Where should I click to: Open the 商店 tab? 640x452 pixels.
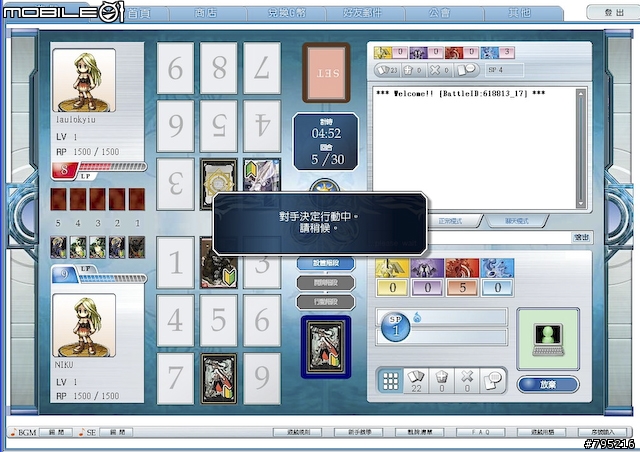206,13
